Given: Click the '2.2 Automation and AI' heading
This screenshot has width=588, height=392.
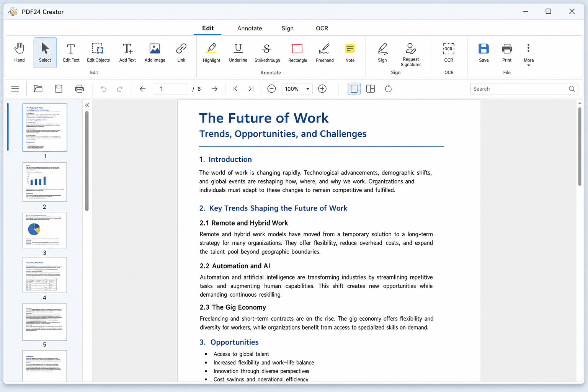Looking at the screenshot, I should [235, 266].
